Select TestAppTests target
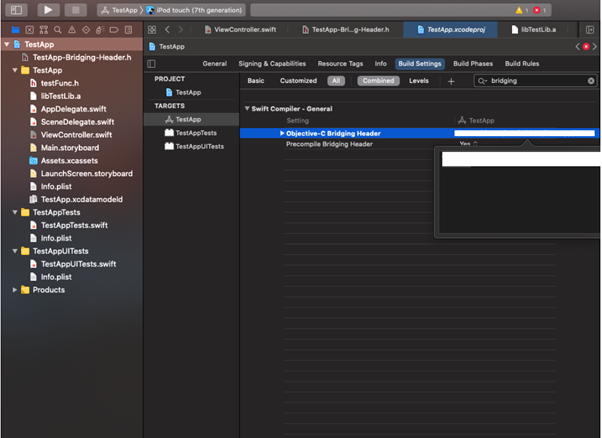This screenshot has height=438, width=602. [x=191, y=133]
